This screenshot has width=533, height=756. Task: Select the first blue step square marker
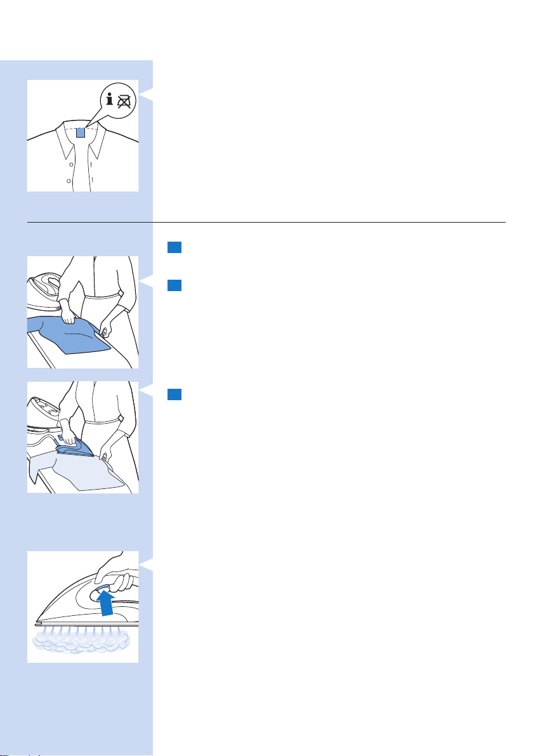point(174,247)
